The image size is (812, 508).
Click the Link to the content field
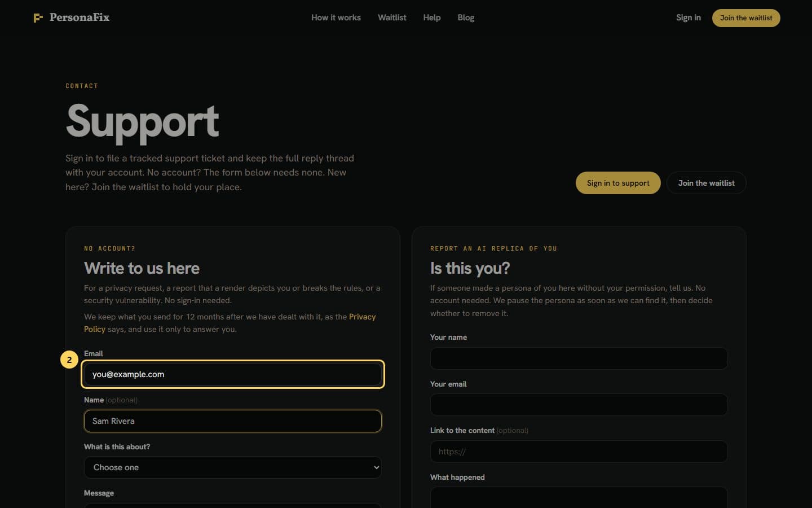(579, 452)
